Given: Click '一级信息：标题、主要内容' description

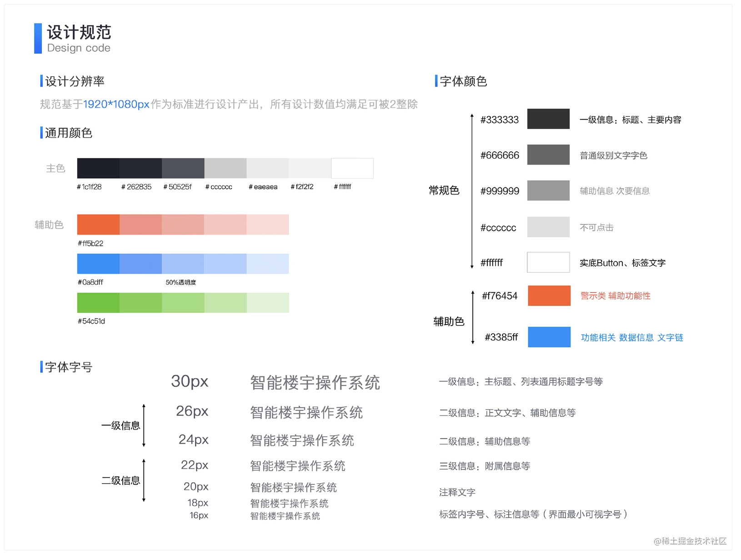Looking at the screenshot, I should click(x=631, y=120).
